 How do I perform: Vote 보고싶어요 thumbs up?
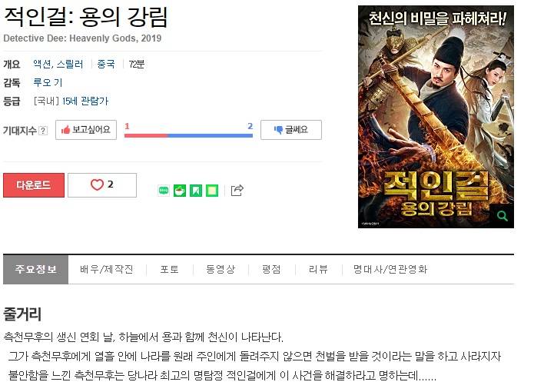click(86, 130)
